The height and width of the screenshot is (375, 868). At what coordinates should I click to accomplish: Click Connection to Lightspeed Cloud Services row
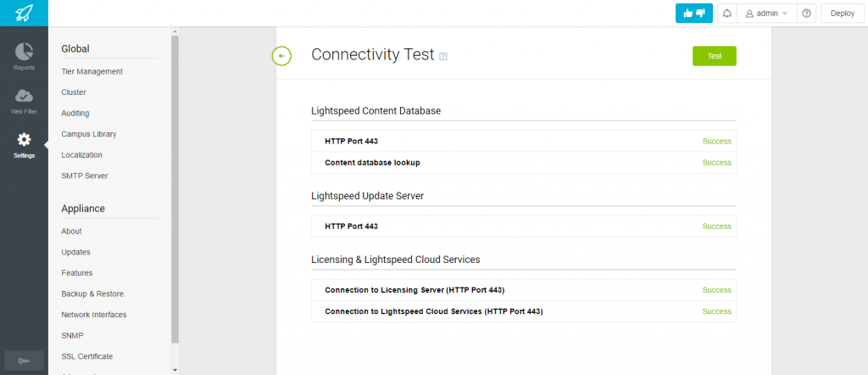[x=524, y=311]
